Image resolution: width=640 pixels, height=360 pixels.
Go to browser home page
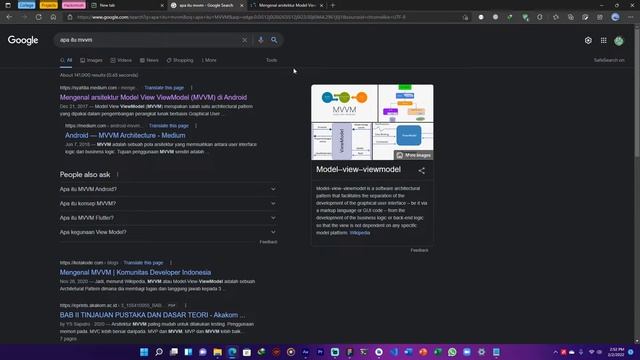coord(53,17)
